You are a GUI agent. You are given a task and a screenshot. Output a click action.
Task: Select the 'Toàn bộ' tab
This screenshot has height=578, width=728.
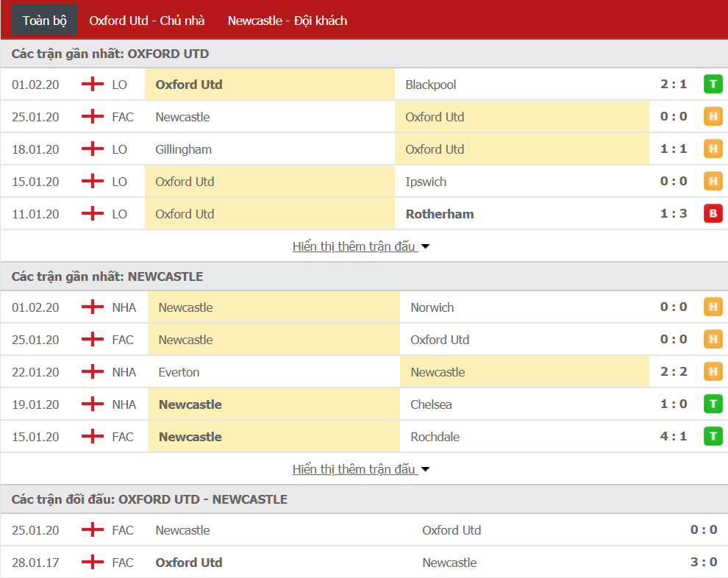pyautogui.click(x=45, y=21)
